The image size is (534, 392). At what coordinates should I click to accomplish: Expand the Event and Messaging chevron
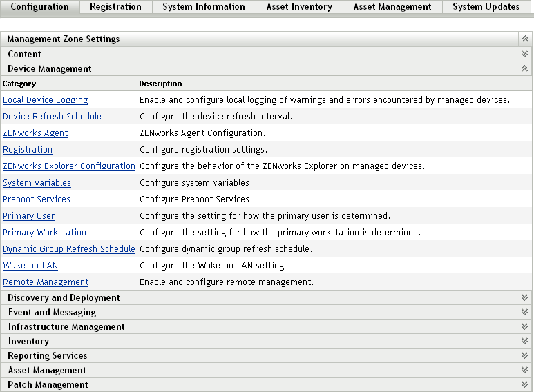[x=525, y=312]
